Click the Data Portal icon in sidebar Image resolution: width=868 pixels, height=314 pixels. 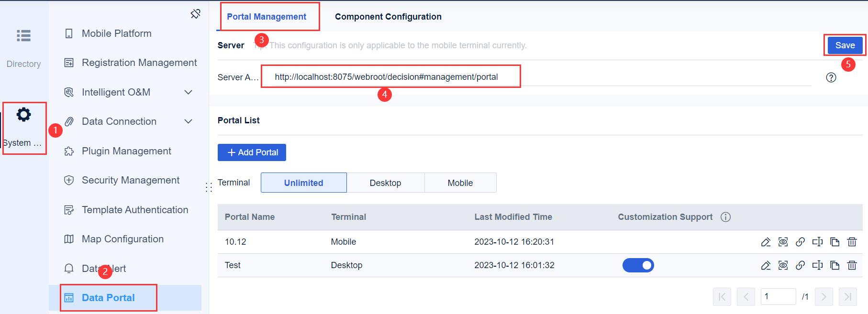pyautogui.click(x=69, y=298)
